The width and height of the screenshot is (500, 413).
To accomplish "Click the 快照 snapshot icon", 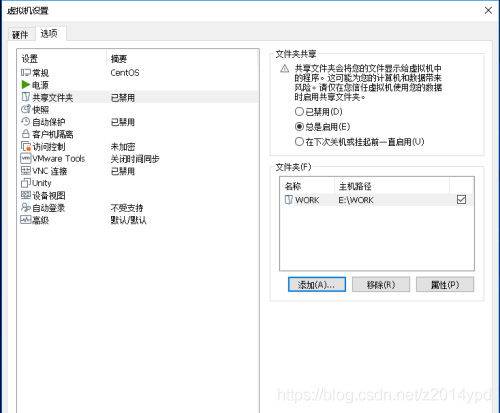I will pos(26,109).
